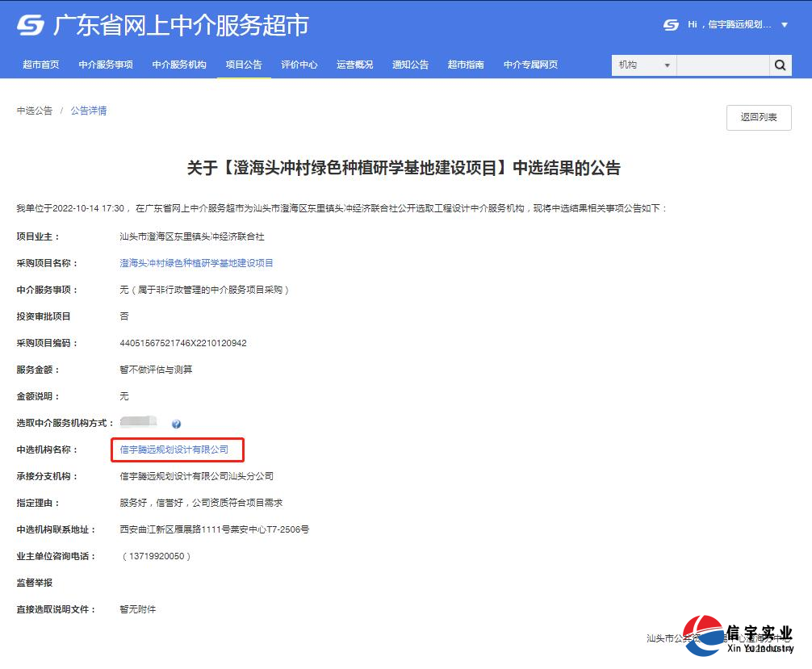
Task: Click the search magnifier icon
Action: (x=780, y=65)
